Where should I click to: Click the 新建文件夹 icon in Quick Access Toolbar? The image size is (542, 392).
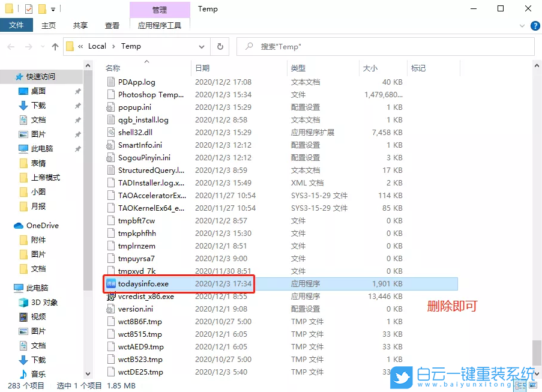click(x=42, y=8)
